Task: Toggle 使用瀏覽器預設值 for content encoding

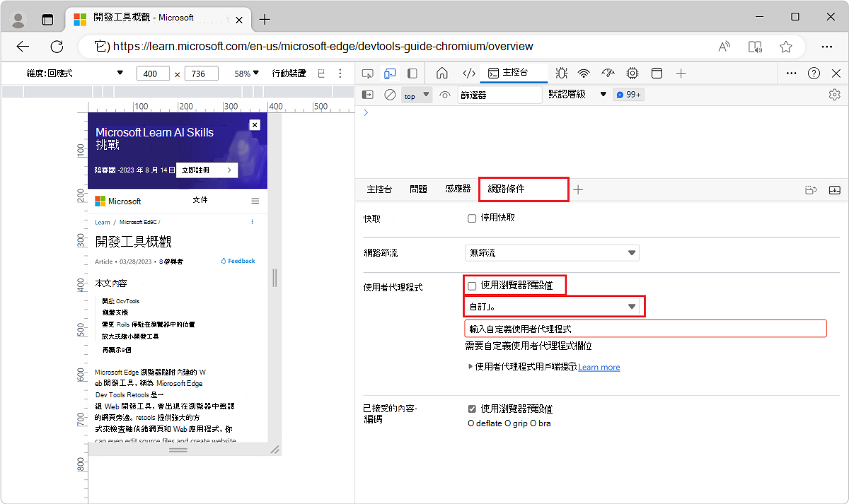Action: coord(472,408)
